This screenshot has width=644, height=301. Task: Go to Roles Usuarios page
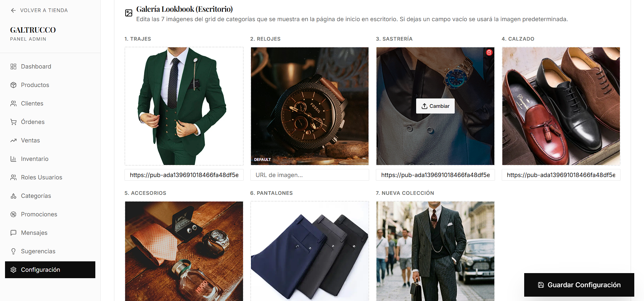point(42,177)
